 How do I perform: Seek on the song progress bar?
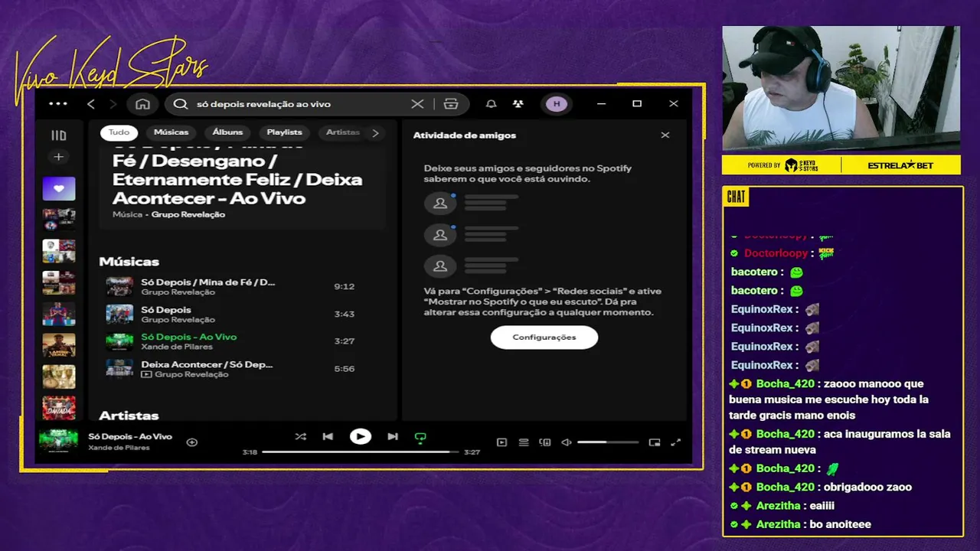(360, 452)
